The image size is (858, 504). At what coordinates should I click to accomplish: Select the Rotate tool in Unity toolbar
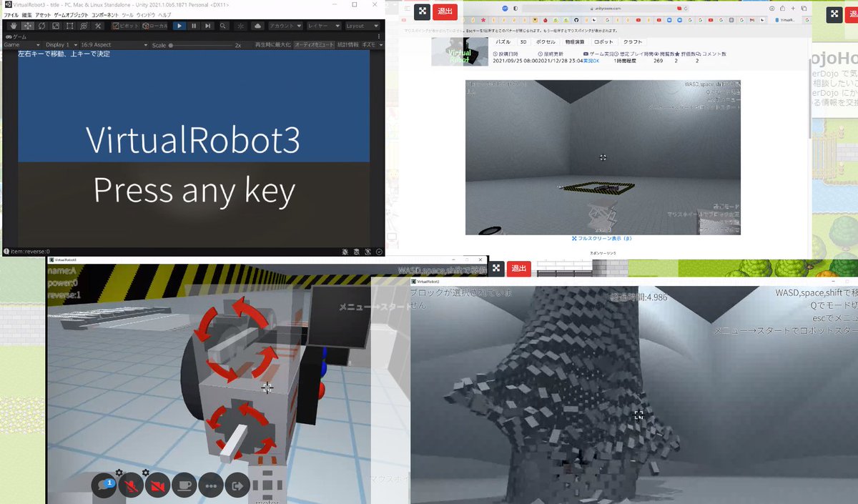click(41, 26)
